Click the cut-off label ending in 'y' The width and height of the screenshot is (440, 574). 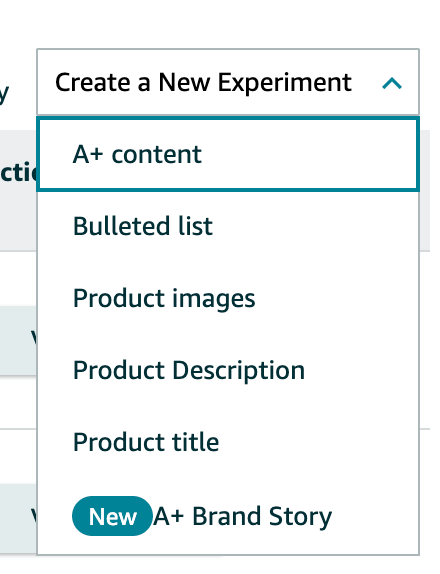pyautogui.click(x=4, y=95)
